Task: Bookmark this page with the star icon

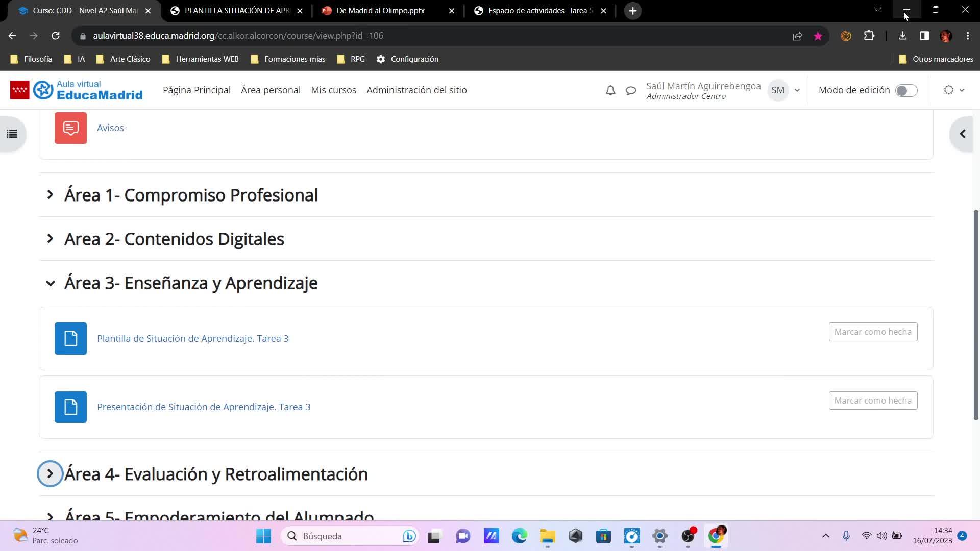Action: coord(818,36)
